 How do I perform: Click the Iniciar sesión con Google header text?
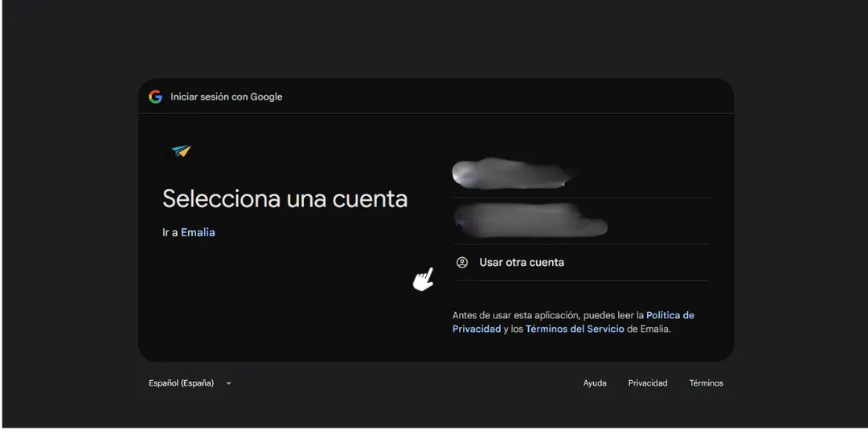(227, 97)
